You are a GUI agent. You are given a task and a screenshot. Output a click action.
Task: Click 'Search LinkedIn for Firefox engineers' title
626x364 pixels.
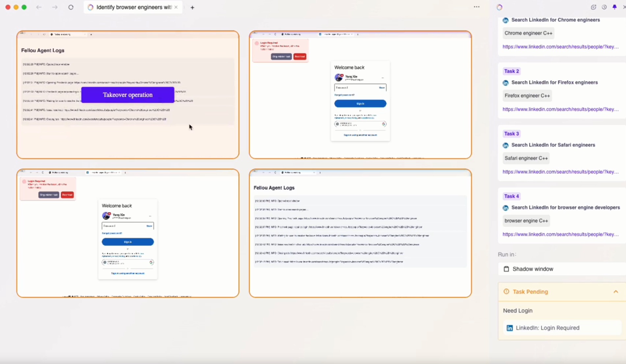pyautogui.click(x=555, y=82)
